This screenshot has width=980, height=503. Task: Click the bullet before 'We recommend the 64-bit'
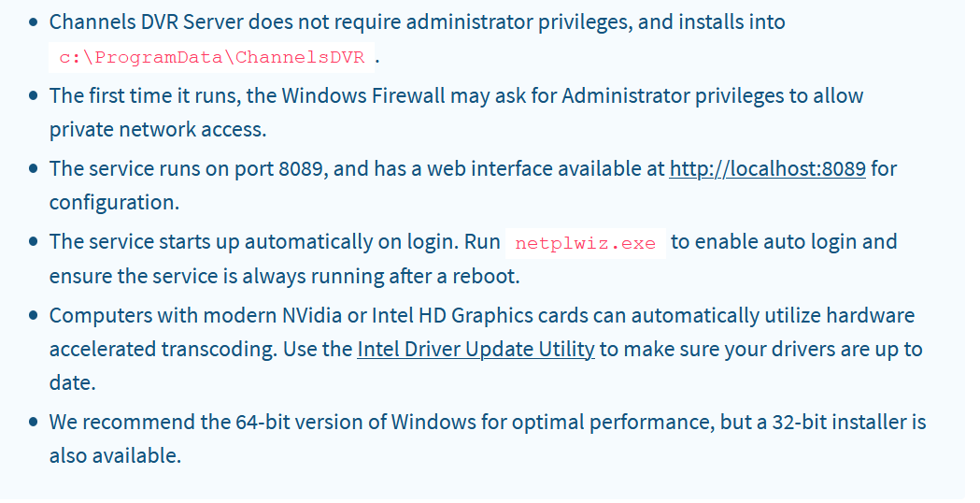35,423
